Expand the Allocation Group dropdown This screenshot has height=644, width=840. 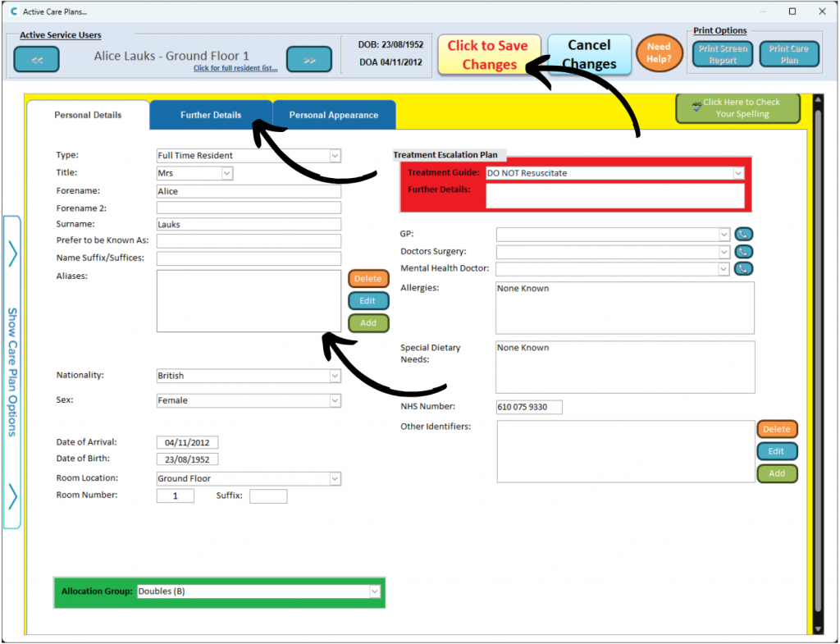(375, 591)
